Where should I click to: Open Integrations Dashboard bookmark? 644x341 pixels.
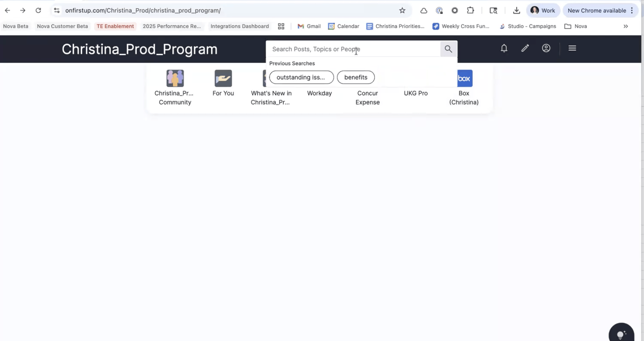tap(240, 26)
